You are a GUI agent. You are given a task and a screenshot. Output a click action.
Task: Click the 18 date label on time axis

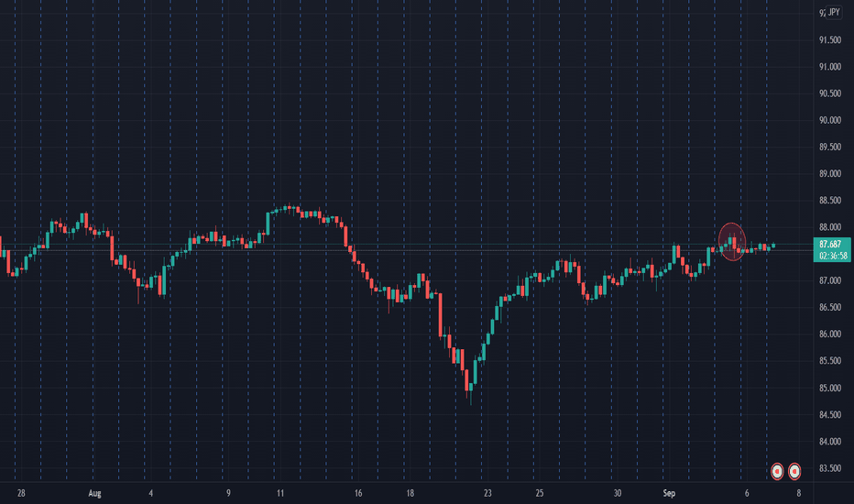[410, 493]
